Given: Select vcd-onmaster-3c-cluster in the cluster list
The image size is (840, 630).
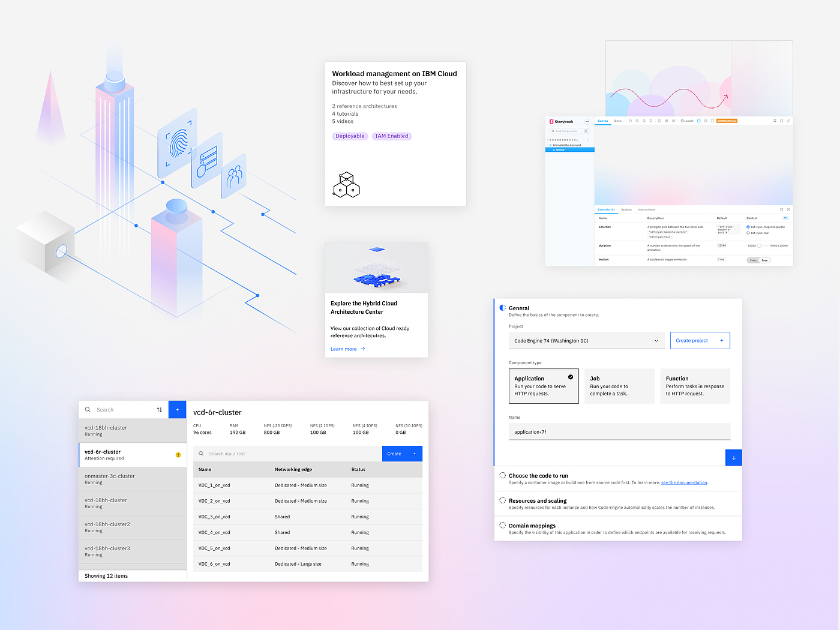Looking at the screenshot, I should pyautogui.click(x=133, y=479).
